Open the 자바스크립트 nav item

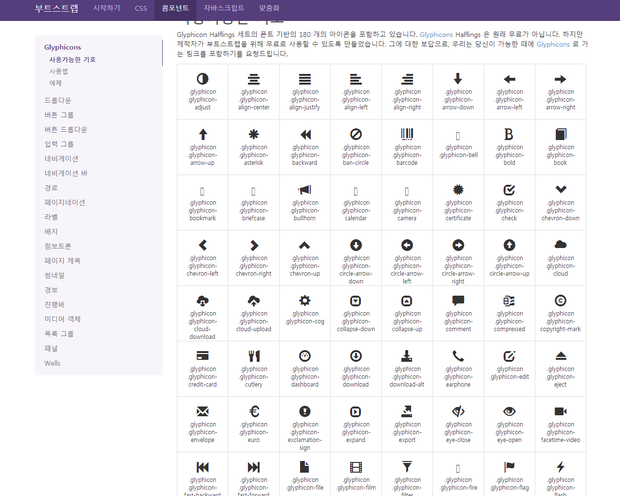(x=224, y=8)
